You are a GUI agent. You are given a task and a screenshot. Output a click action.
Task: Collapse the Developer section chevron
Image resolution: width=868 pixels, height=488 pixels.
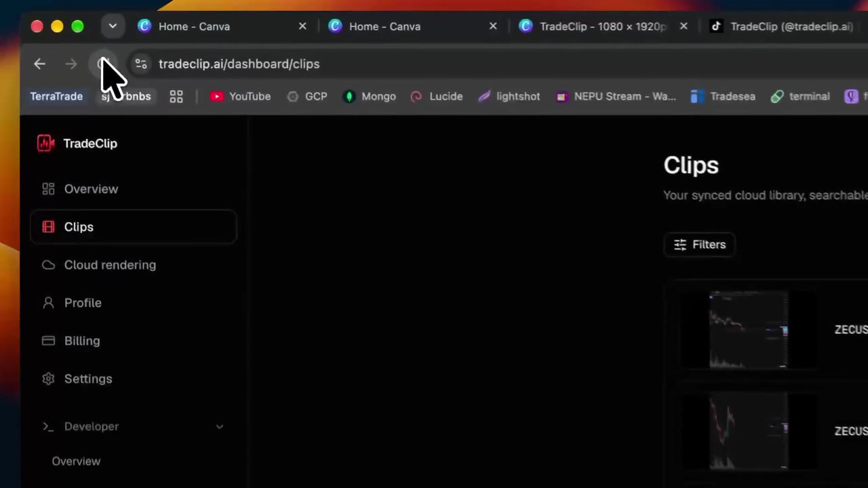click(220, 426)
